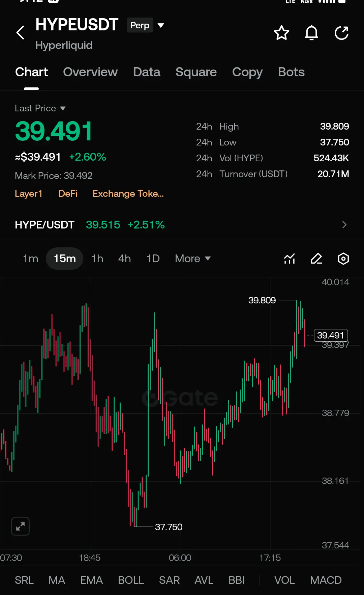364x595 pixels.
Task: Tap the 24h Turnover value 20.71M
Action: coord(333,174)
